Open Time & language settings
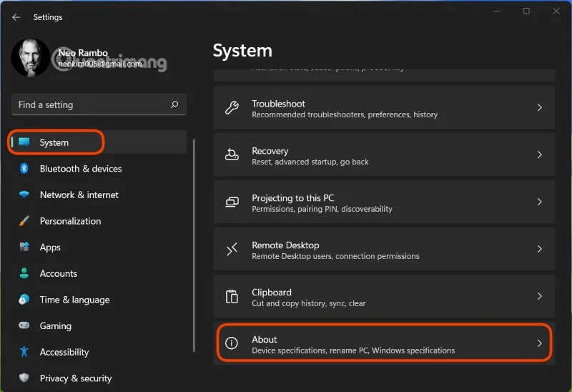 click(99, 299)
